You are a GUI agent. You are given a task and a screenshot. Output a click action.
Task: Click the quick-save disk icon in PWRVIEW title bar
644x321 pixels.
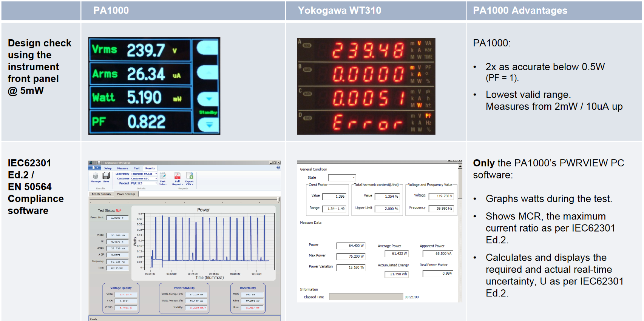click(99, 163)
